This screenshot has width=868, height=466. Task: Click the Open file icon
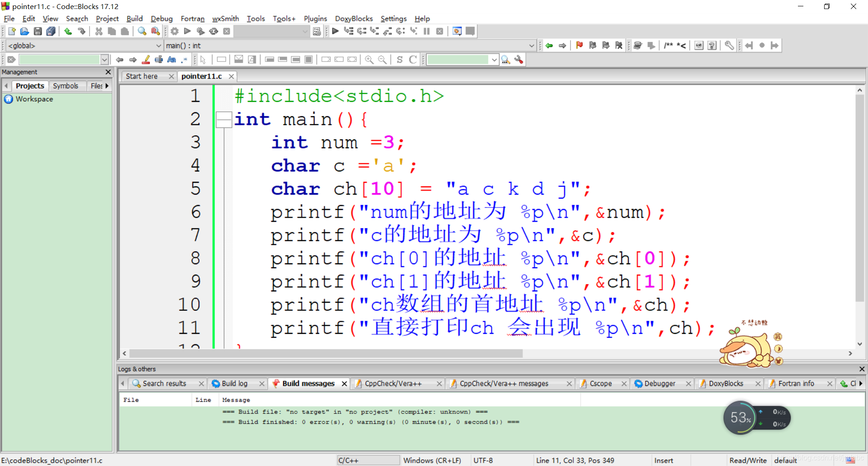[24, 31]
